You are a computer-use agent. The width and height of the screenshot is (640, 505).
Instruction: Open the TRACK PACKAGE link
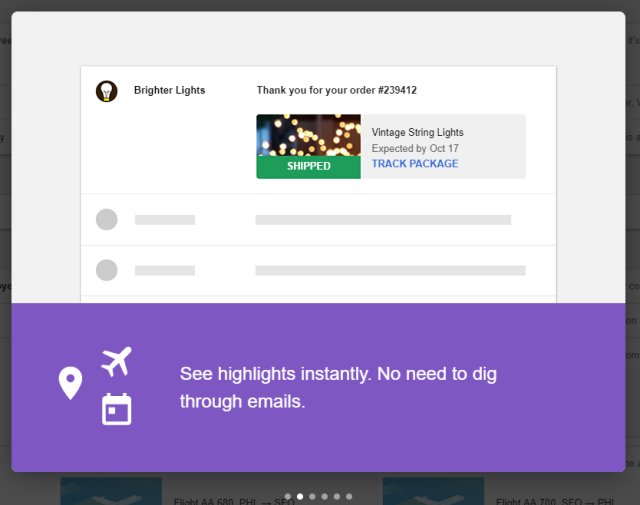(x=414, y=164)
